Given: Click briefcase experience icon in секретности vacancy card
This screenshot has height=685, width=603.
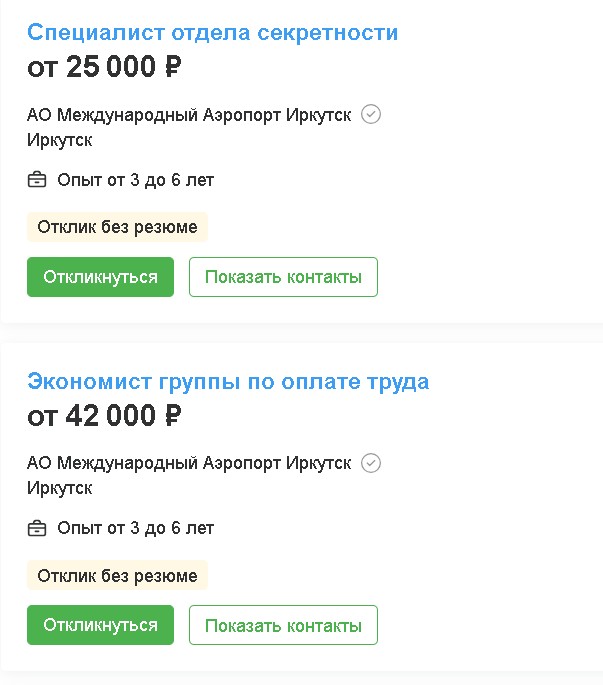Looking at the screenshot, I should (x=37, y=180).
